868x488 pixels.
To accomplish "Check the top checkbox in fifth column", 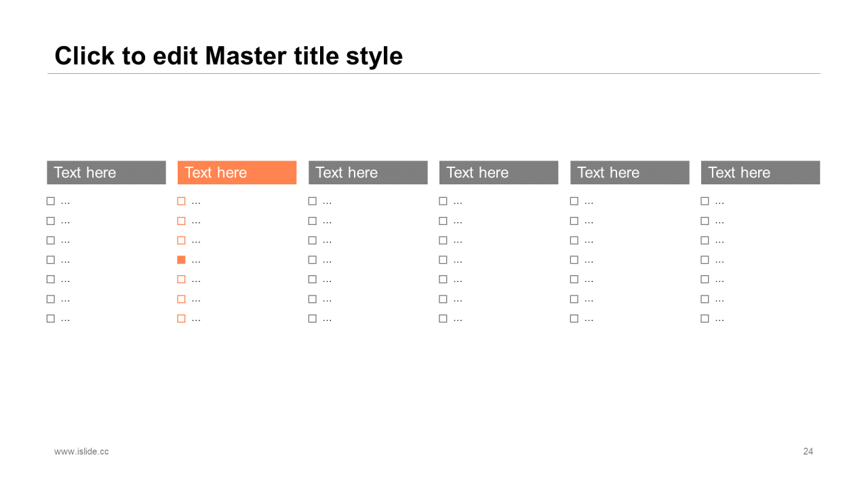I will [x=574, y=201].
